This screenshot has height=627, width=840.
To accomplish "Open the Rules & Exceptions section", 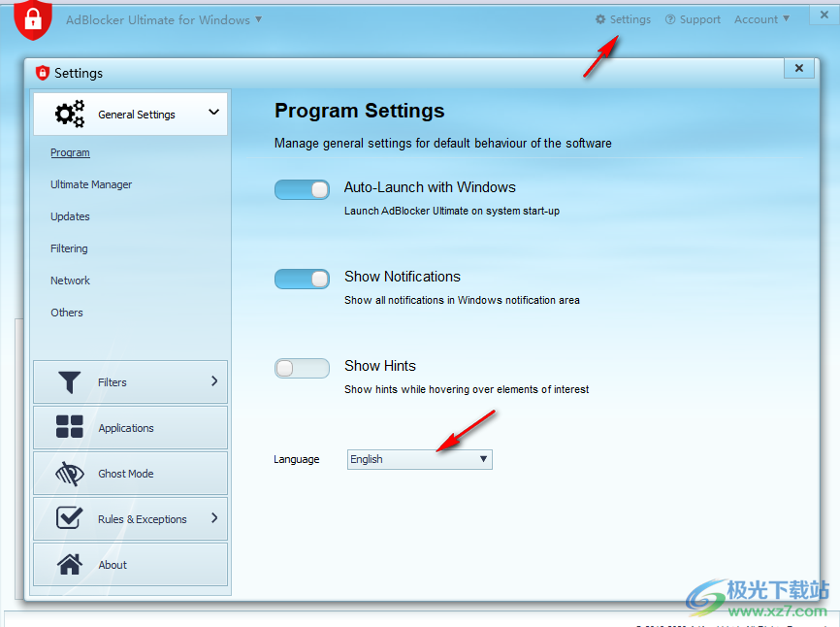I will tap(130, 518).
